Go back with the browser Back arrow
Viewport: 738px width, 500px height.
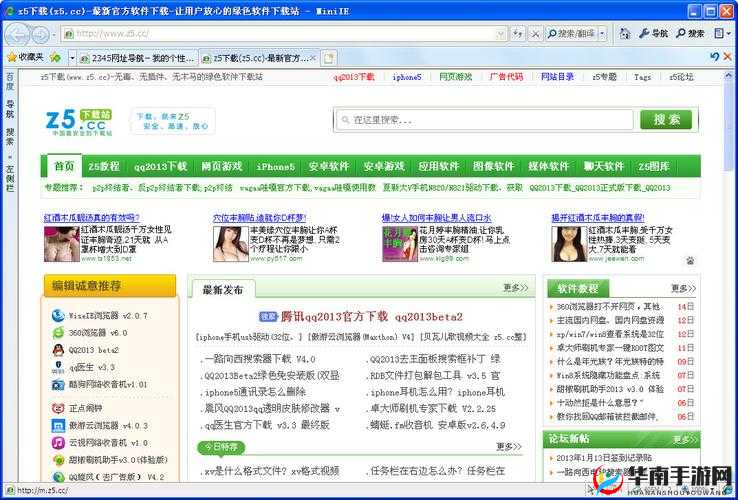click(17, 34)
